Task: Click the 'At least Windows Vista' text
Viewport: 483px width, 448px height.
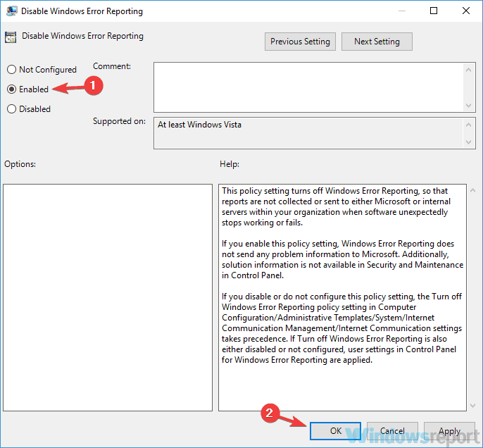Action: [200, 125]
